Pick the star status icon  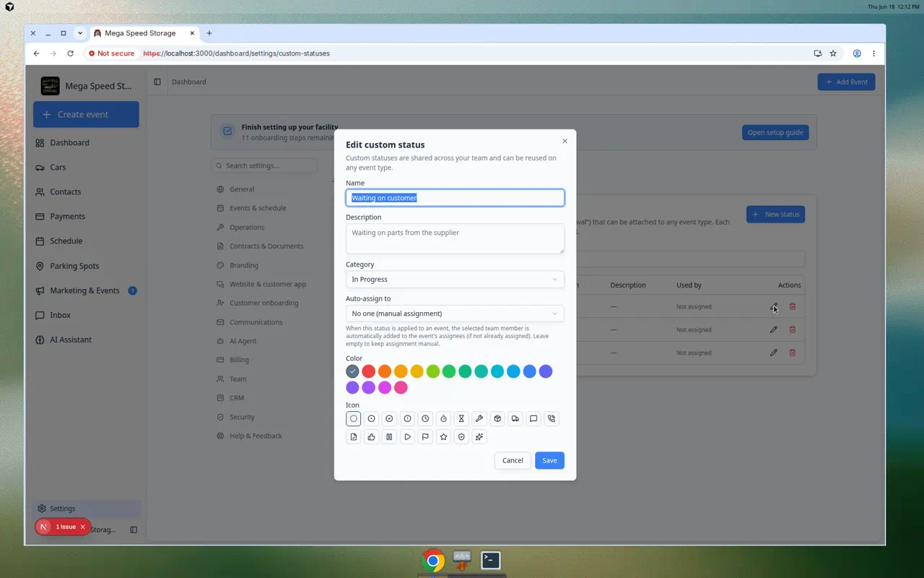tap(443, 436)
